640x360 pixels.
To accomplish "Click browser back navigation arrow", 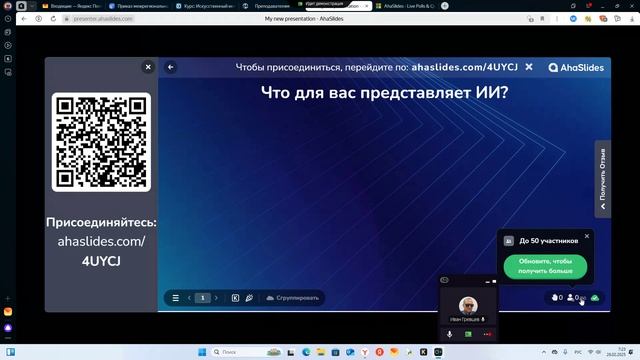I will coord(24,19).
